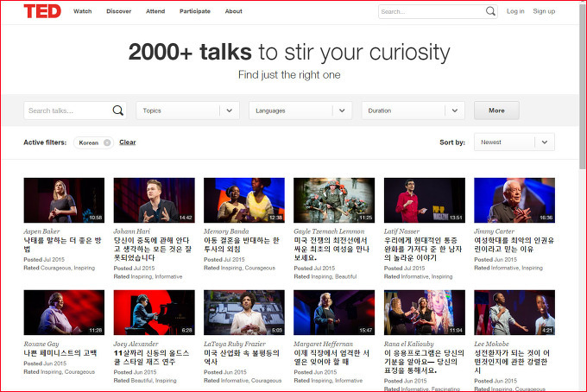Click Korean title under Margaret Heffernan
This screenshot has width=587, height=392.
331,357
